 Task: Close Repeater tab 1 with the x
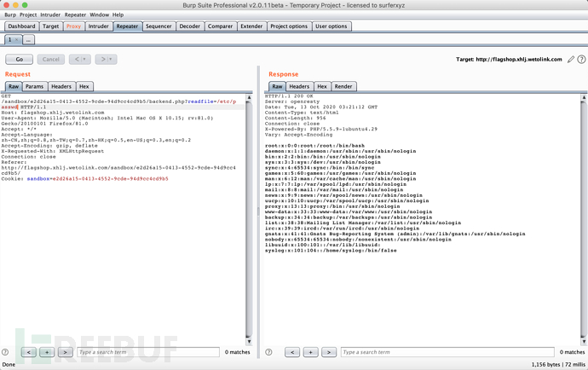(16, 39)
